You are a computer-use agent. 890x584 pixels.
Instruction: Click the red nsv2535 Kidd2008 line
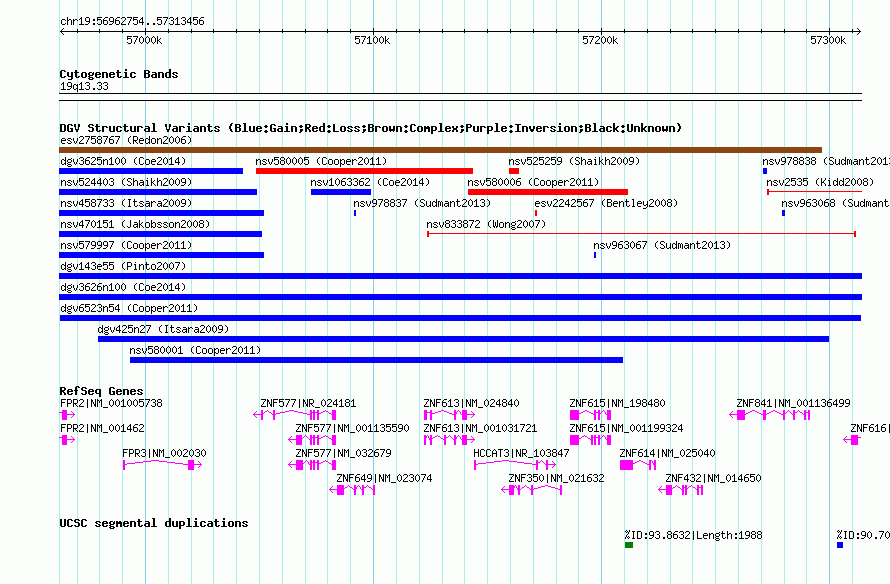(x=815, y=192)
